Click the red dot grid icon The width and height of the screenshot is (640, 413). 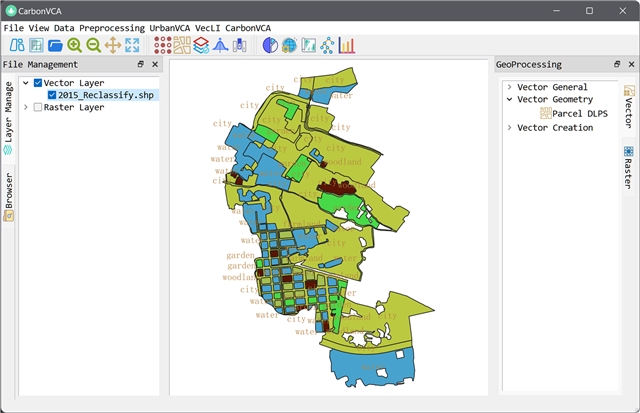pyautogui.click(x=162, y=45)
